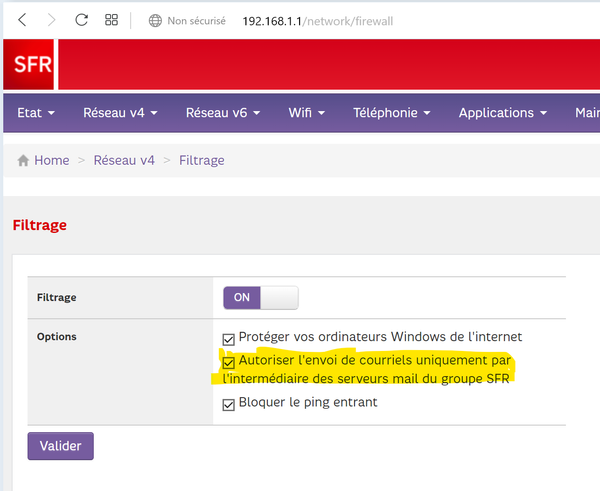Expand the Réseau v6 dropdown menu
This screenshot has width=600, height=491.
point(223,113)
